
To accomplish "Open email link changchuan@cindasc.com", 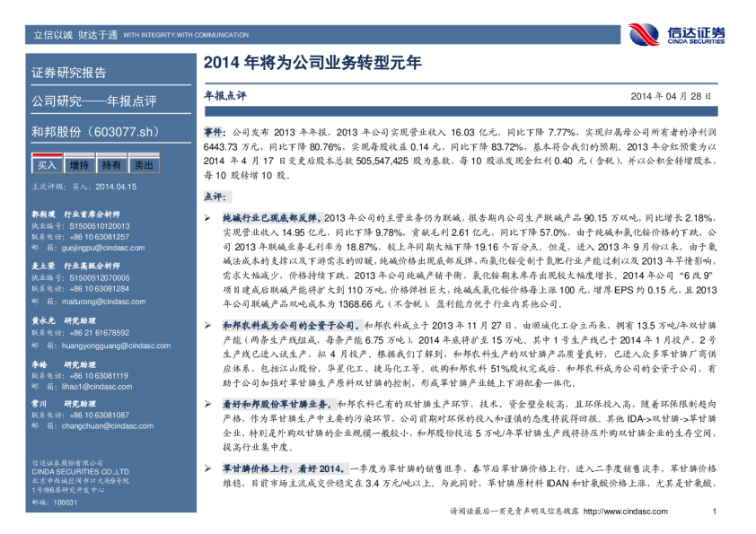I will point(89,425).
